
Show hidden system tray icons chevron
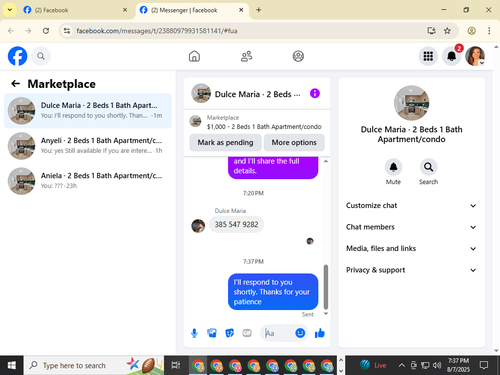pos(402,366)
